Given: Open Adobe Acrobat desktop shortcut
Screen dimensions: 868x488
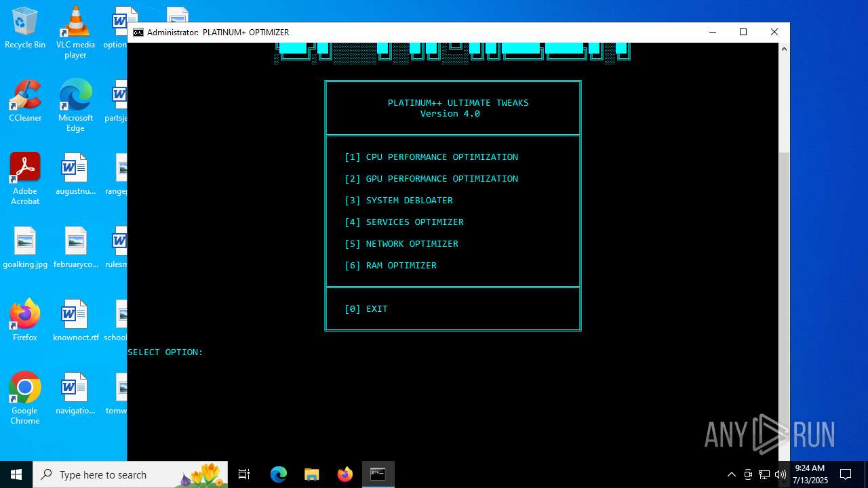Looking at the screenshot, I should pos(25,179).
